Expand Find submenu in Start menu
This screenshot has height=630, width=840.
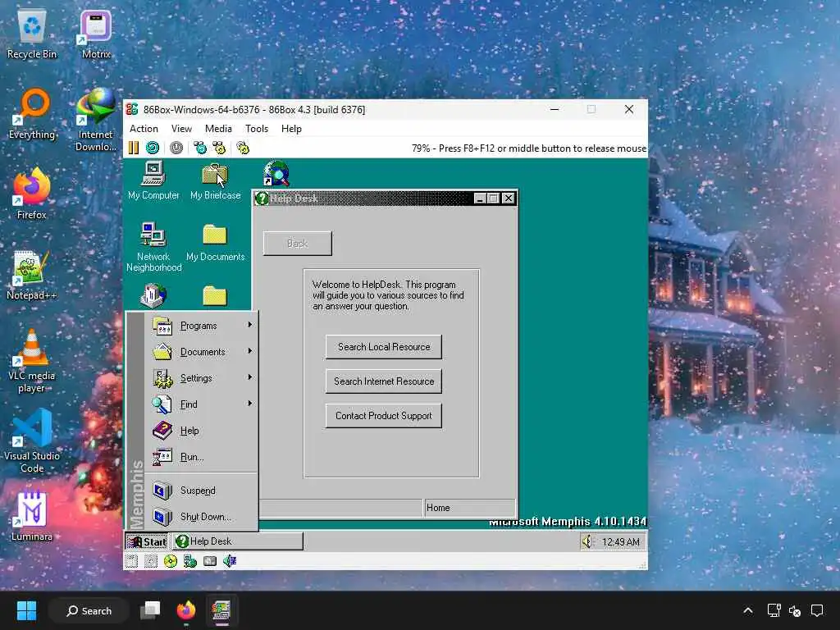click(x=202, y=404)
